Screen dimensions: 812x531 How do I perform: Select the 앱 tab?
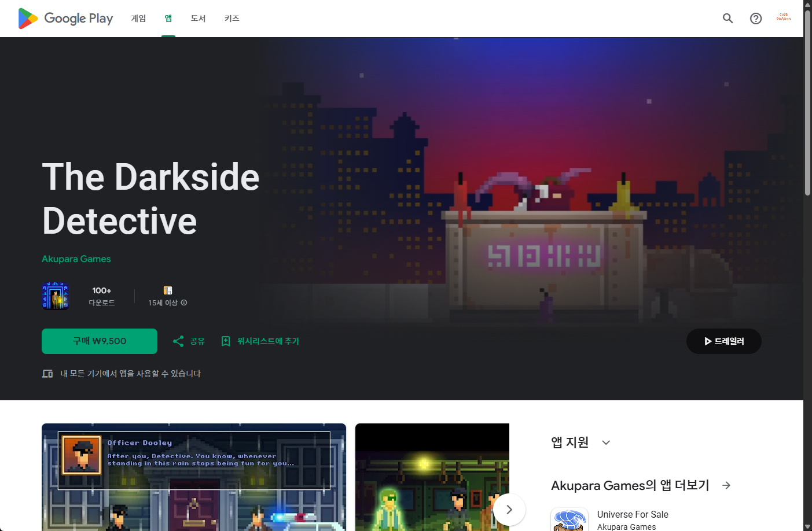(x=168, y=19)
